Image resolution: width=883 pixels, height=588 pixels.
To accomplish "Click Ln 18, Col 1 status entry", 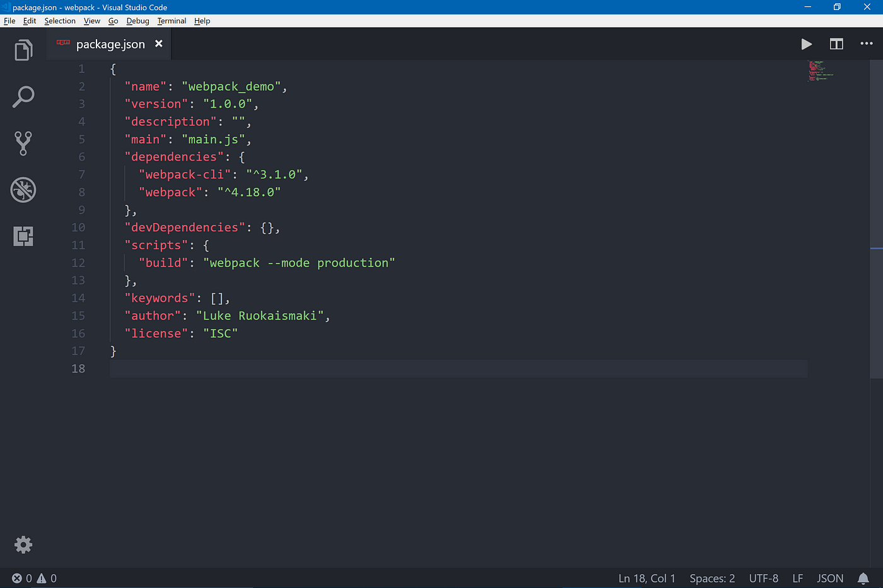I will point(646,579).
